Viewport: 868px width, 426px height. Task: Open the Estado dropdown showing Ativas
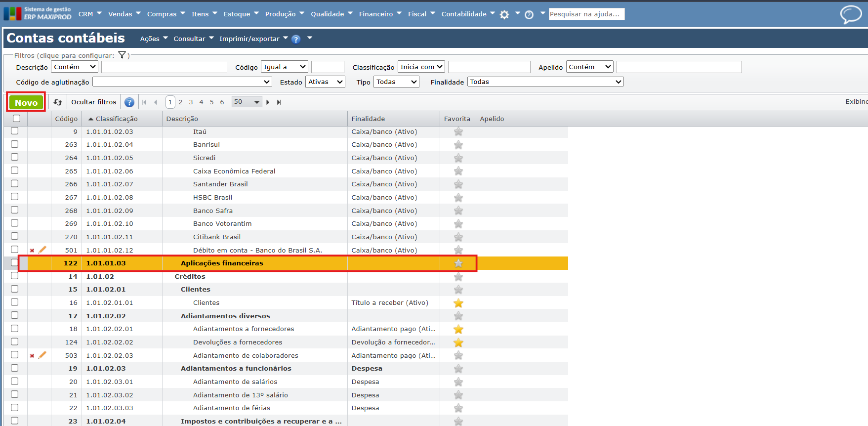tap(325, 82)
